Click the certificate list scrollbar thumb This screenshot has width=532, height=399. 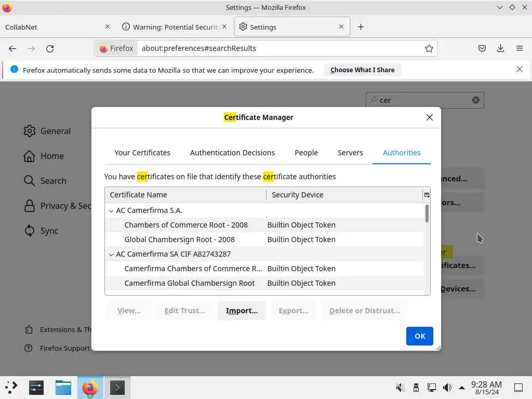click(x=427, y=214)
